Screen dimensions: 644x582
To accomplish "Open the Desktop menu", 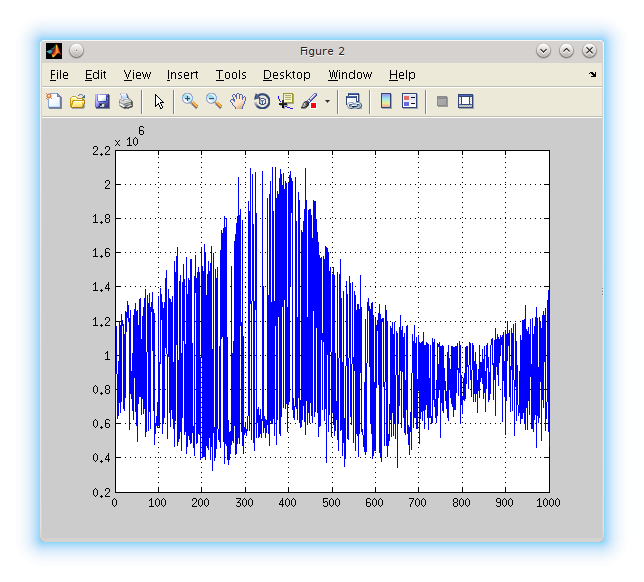I will pos(286,75).
